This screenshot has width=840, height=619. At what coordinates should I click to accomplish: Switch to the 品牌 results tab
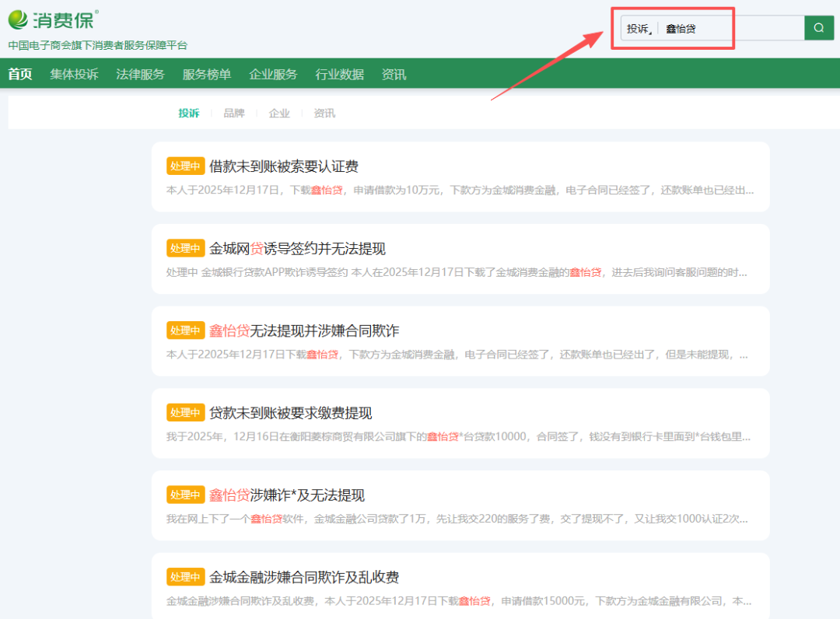(x=234, y=114)
